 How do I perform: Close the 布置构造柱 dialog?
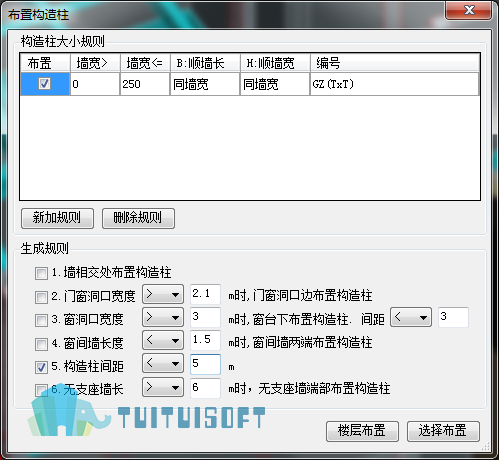point(468,10)
